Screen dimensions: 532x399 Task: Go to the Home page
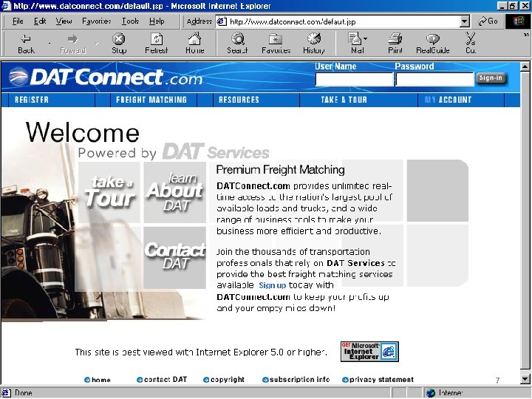click(x=195, y=44)
